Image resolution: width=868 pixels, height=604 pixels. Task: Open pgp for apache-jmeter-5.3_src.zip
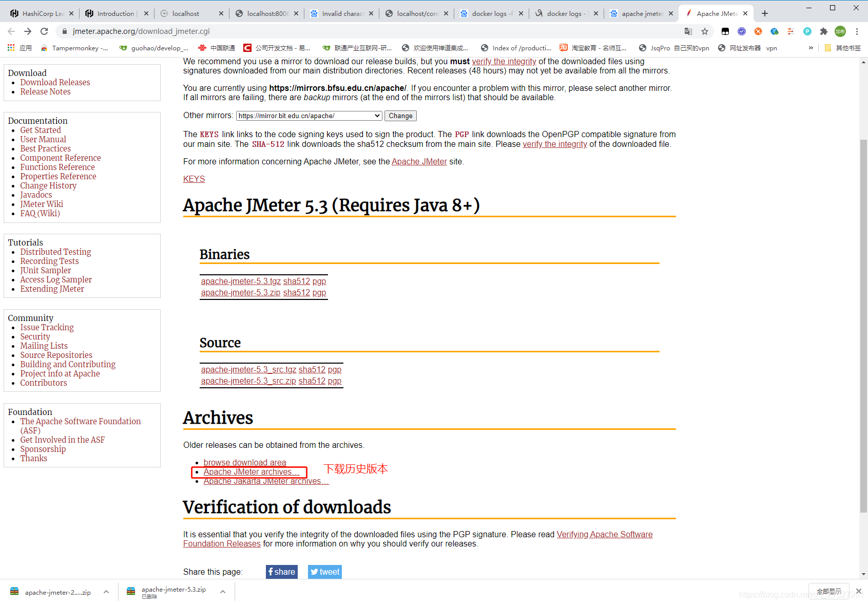tap(335, 381)
